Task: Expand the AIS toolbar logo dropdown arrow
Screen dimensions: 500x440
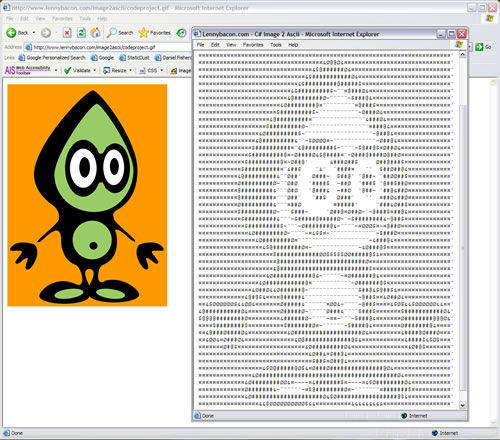Action: [56, 70]
